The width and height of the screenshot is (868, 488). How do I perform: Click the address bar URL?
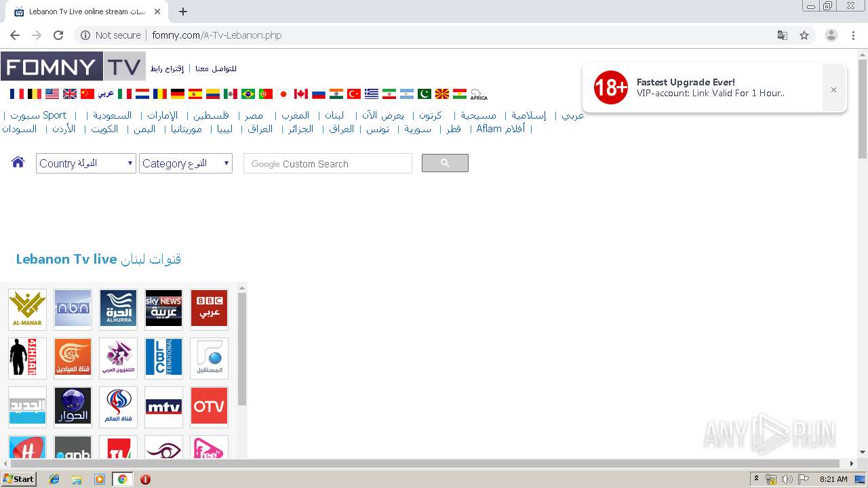[217, 35]
